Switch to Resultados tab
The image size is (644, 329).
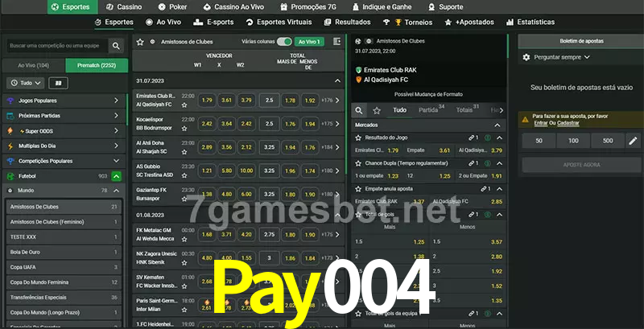coord(348,23)
